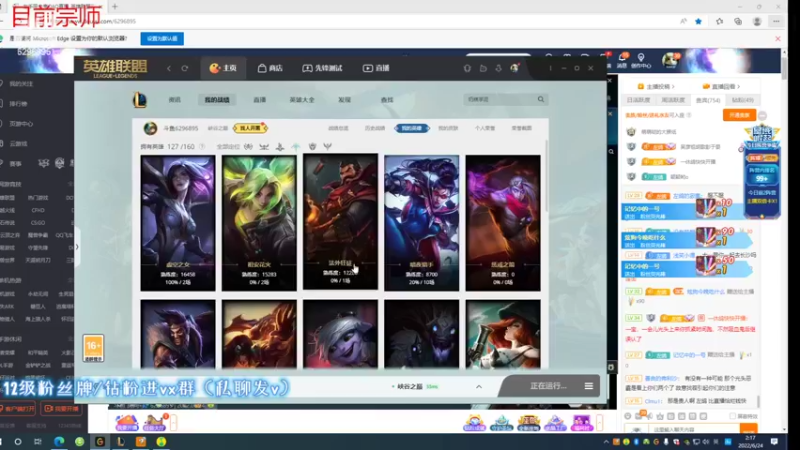Image resolution: width=800 pixels, height=450 pixels.
Task: Click the 找人开黑 yellow button
Action: [x=250, y=128]
